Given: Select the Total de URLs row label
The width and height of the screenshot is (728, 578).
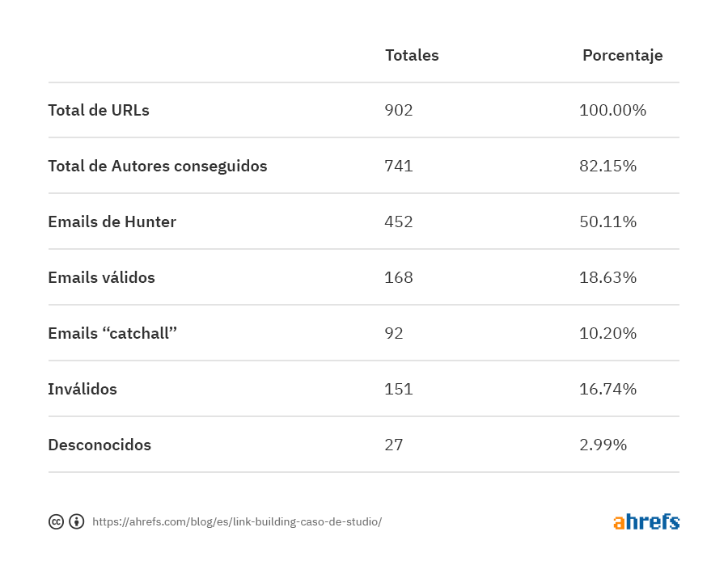Looking at the screenshot, I should click(x=99, y=110).
